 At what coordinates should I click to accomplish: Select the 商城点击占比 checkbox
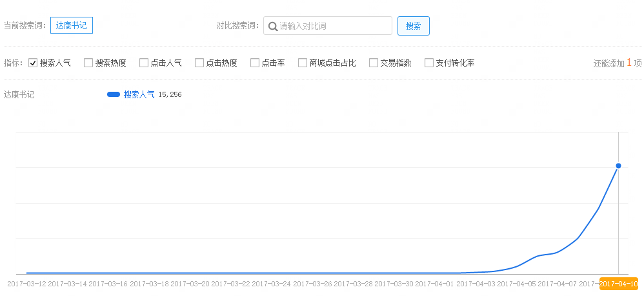[302, 63]
